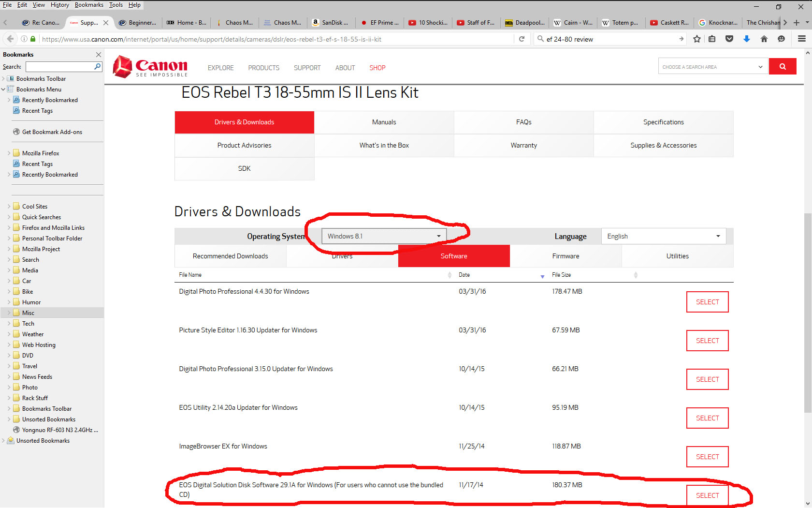Switch to the Deadpool browser tab

click(524, 22)
